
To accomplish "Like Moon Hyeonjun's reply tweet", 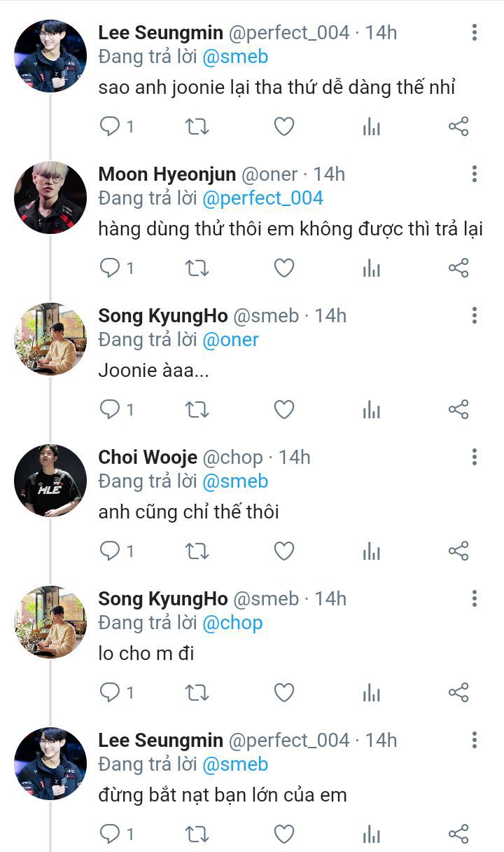I will [283, 268].
